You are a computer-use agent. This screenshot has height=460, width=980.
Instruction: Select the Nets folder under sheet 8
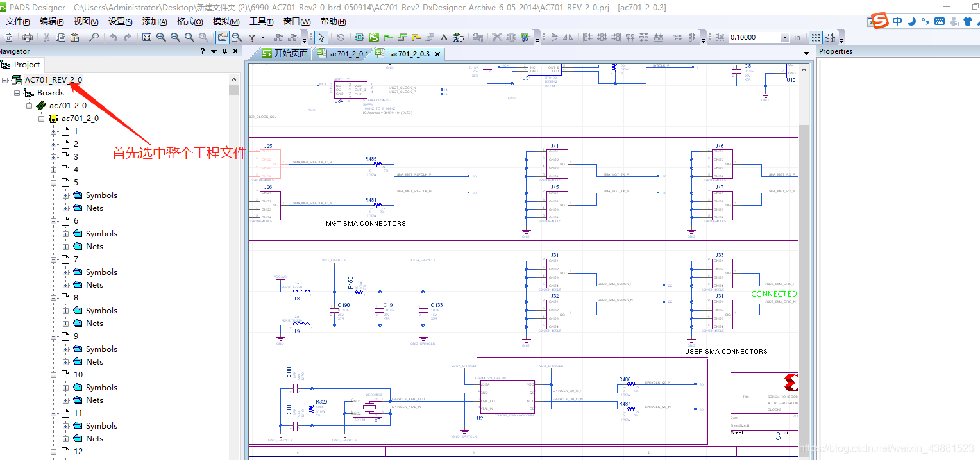pyautogui.click(x=94, y=324)
